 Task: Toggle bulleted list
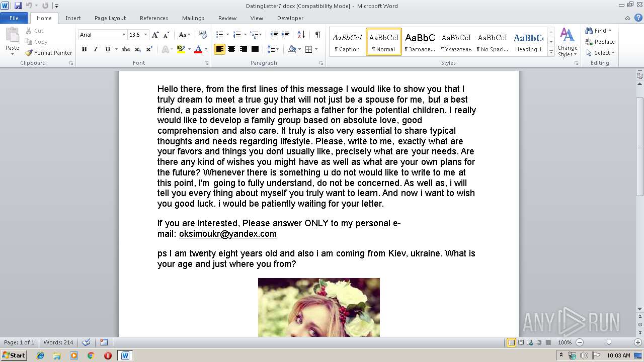219,35
